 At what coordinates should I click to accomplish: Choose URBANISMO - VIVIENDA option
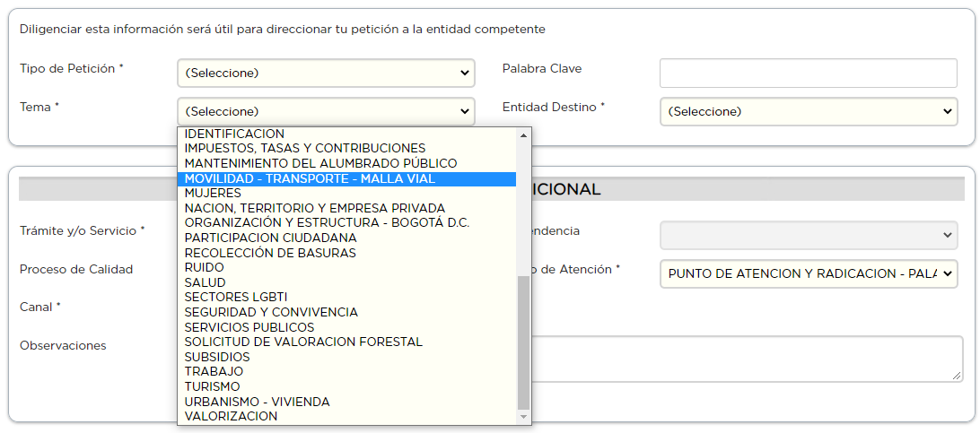pos(257,402)
